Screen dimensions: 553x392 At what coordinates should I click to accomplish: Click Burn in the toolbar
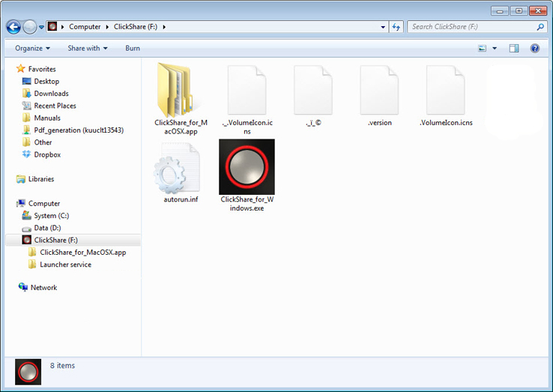click(x=133, y=48)
